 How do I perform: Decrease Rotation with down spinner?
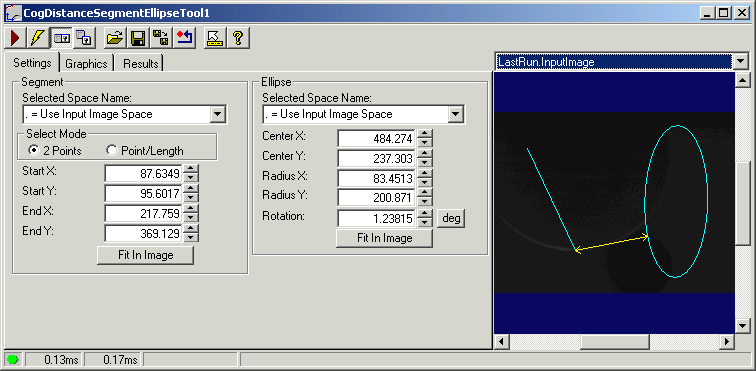[x=424, y=223]
